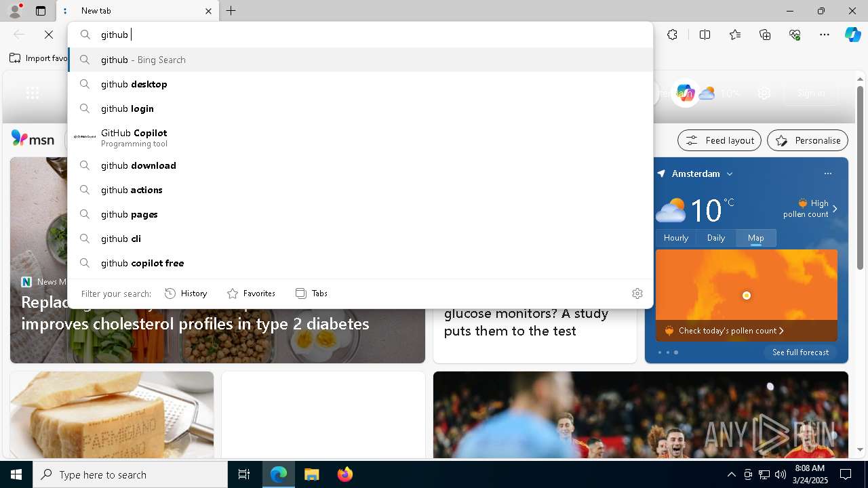Open the football celebration article image
The height and width of the screenshot is (488, 868).
641,415
